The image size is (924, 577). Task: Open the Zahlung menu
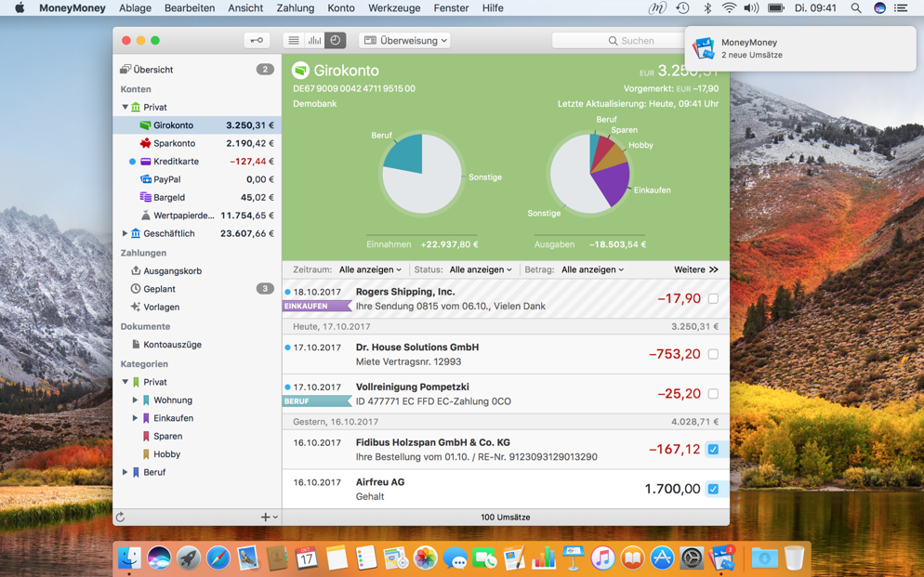(x=296, y=8)
